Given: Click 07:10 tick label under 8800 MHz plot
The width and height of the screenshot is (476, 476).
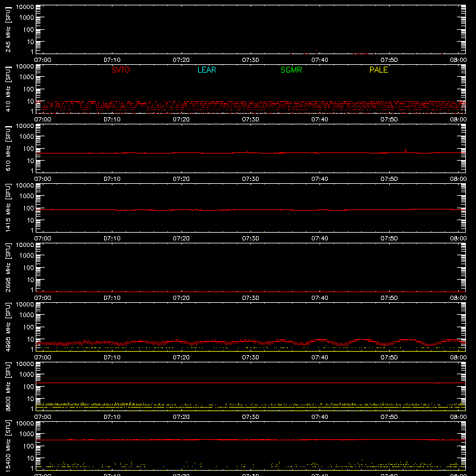Looking at the screenshot, I should [112, 417].
